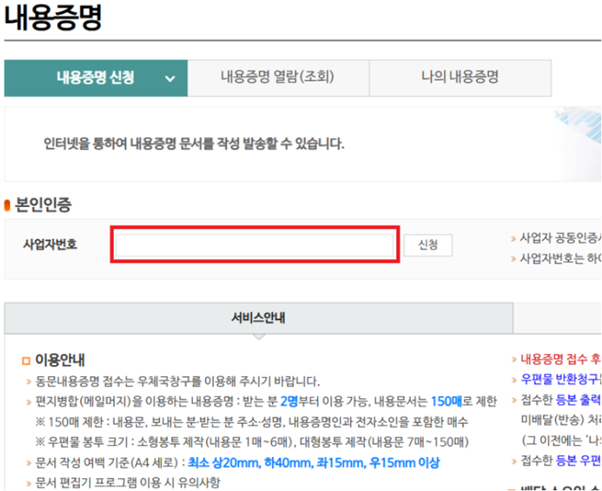
Task: Click the 사업자번호는 notice line on right
Action: [x=558, y=258]
